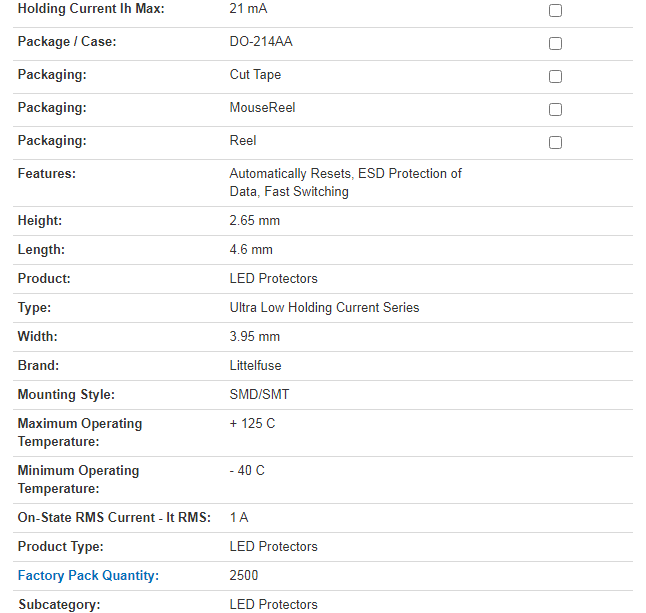
Task: Enable the Cut Tape packaging checkbox
Action: [555, 77]
